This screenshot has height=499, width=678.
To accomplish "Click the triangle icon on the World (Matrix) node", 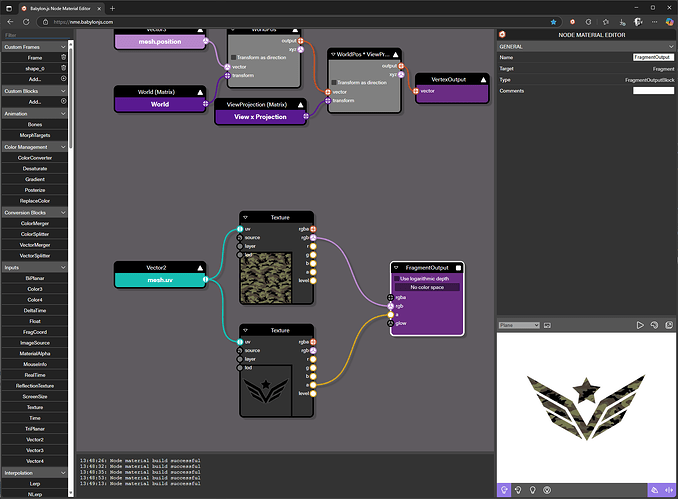I will 200,92.
